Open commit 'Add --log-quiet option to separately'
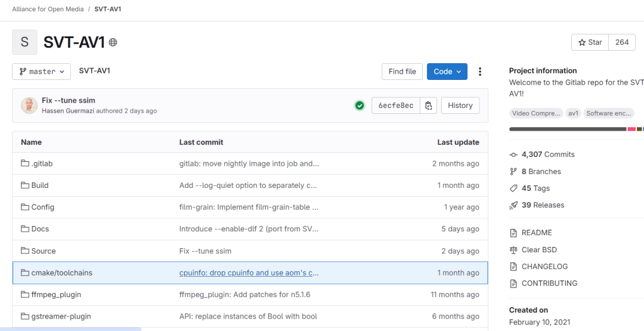Viewport: 644px width, 331px height. (248, 185)
